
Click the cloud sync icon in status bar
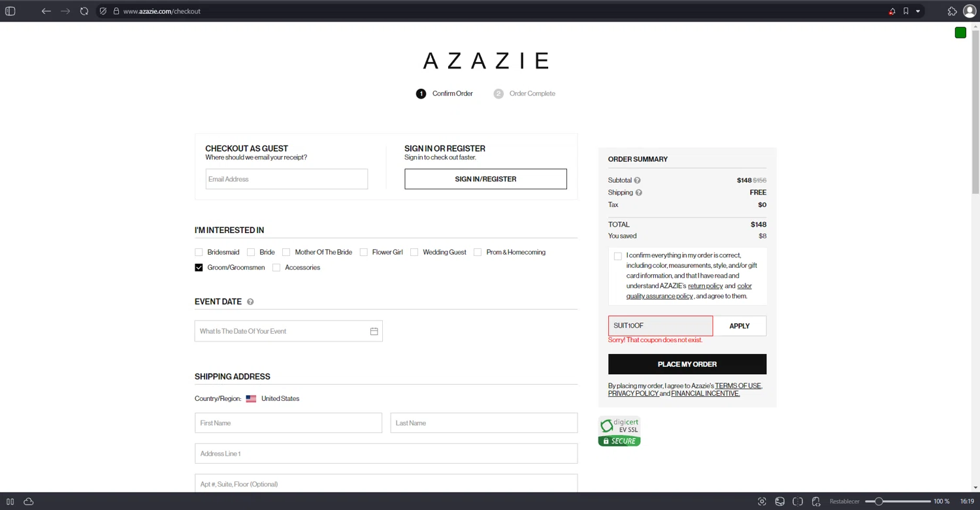[x=28, y=502]
